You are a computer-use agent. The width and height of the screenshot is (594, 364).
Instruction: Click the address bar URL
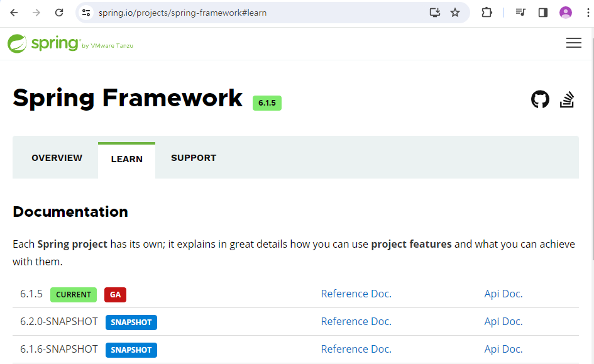pos(182,13)
